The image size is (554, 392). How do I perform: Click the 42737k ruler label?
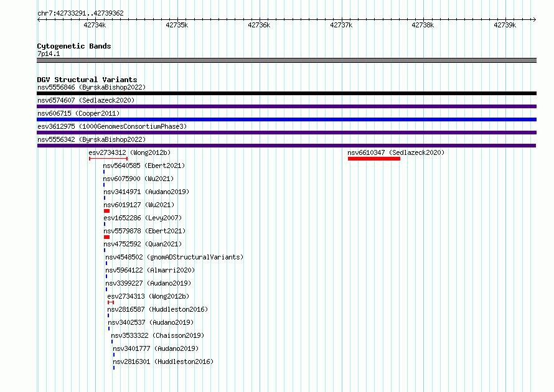(341, 25)
